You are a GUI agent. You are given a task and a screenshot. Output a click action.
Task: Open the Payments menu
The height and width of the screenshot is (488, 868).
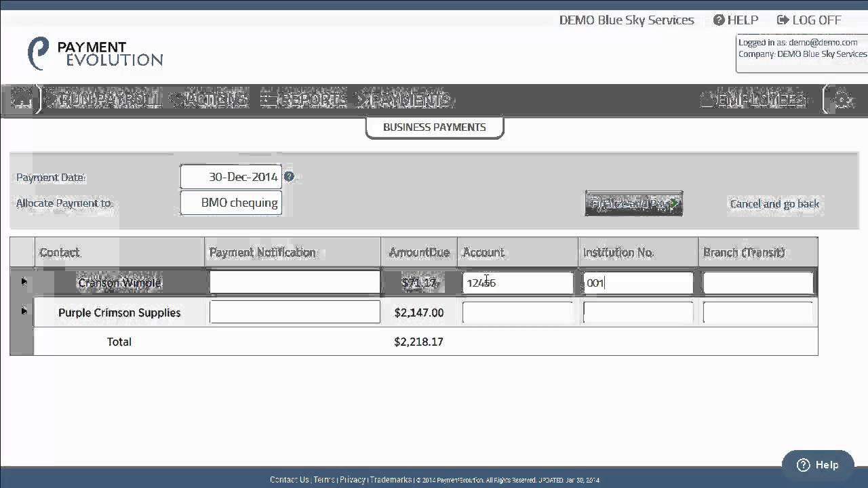click(x=404, y=100)
